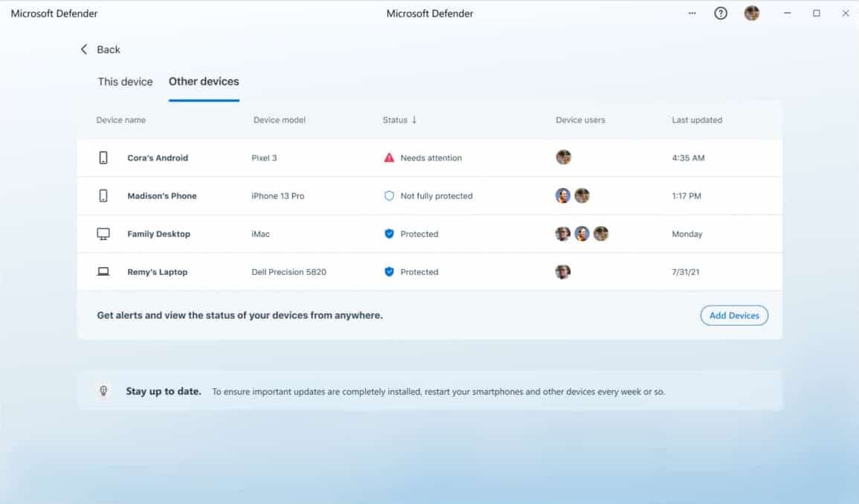859x504 pixels.
Task: Click the laptop icon beside Remy's Laptop
Action: [x=103, y=272]
